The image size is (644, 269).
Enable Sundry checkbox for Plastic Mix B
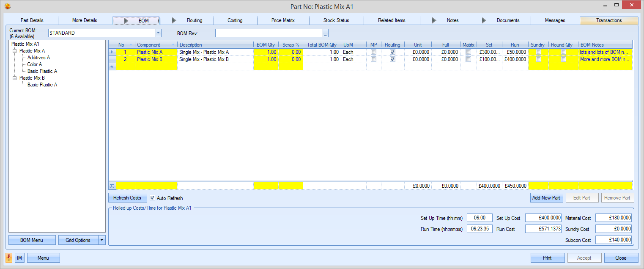[x=538, y=59]
